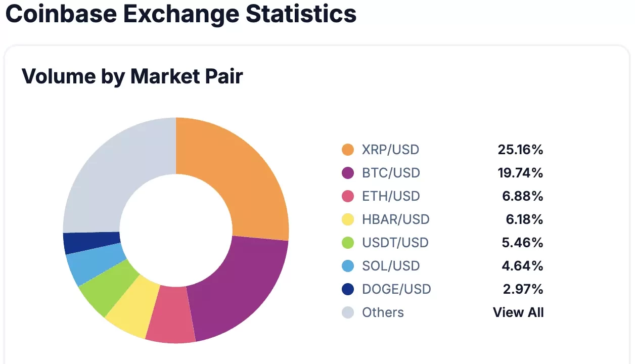The image size is (635, 364).
Task: Click the green USDT/USD legend marker
Action: (346, 243)
